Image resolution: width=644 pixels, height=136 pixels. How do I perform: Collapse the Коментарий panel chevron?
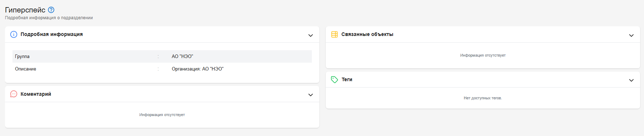click(x=310, y=95)
